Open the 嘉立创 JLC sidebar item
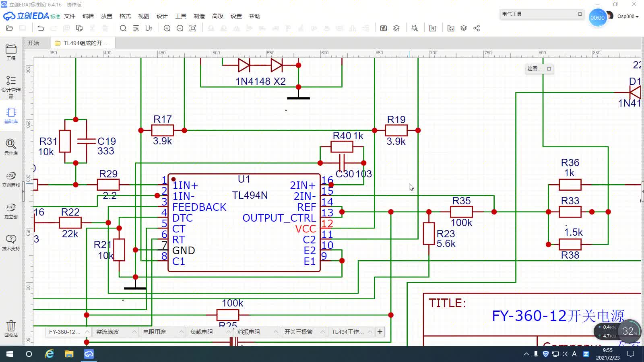This screenshot has height=362, width=644. 11,211
